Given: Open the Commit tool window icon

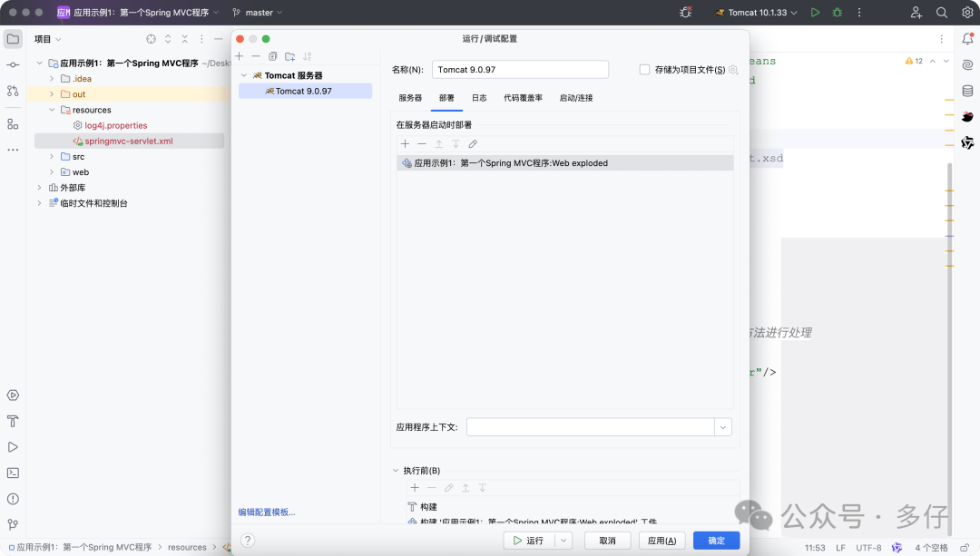Looking at the screenshot, I should pos(13,65).
